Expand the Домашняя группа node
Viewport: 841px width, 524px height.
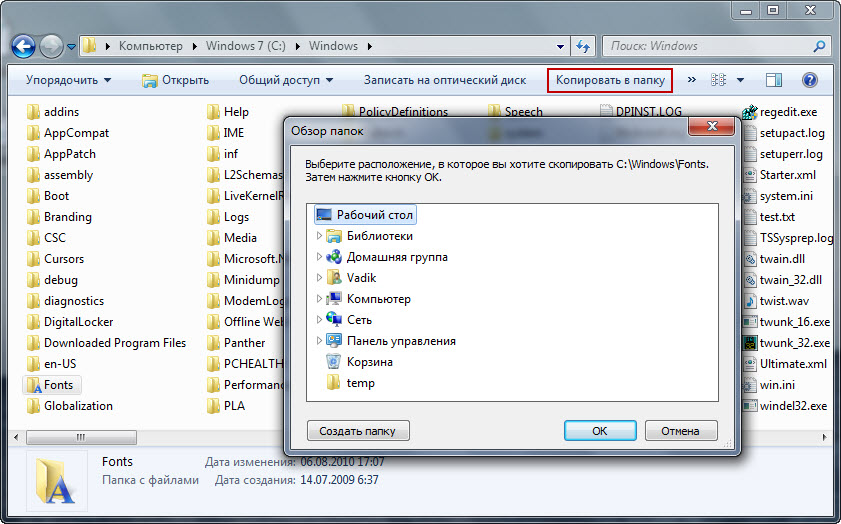(319, 257)
